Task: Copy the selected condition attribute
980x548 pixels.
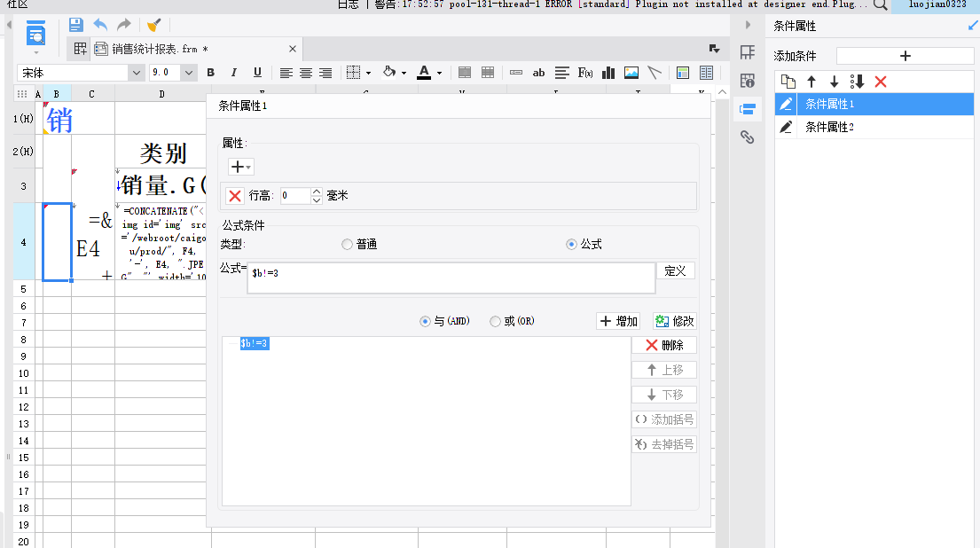Action: click(788, 82)
